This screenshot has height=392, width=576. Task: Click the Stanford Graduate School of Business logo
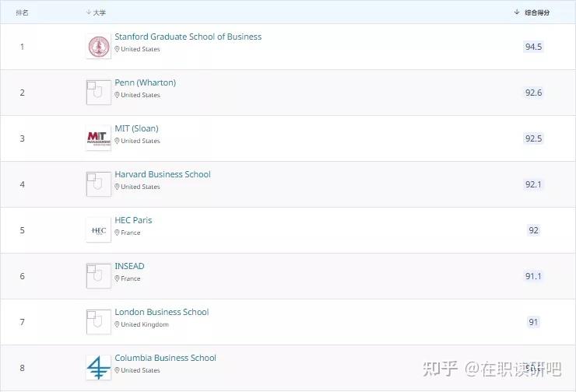click(x=98, y=47)
